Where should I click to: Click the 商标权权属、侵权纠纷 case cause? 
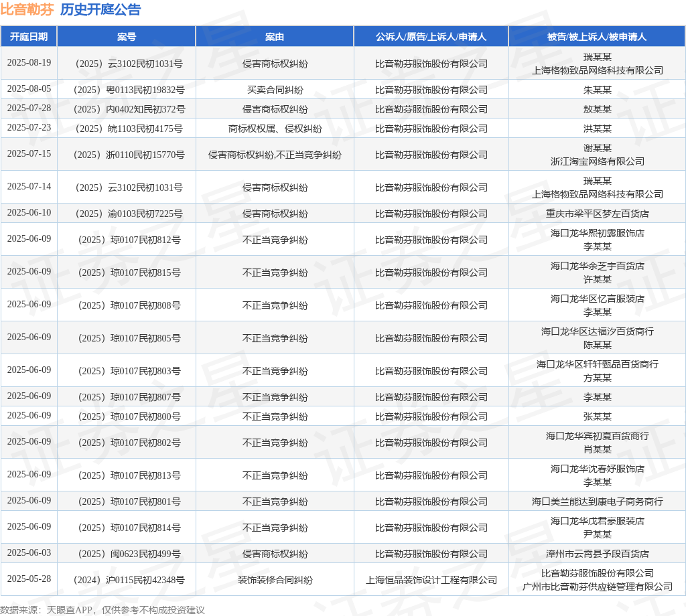275,129
